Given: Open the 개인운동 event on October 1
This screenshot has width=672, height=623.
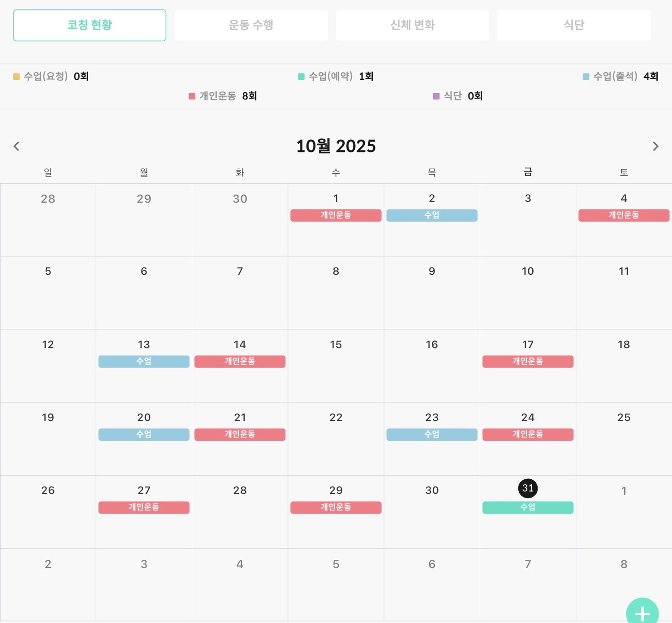Looking at the screenshot, I should click(x=336, y=215).
